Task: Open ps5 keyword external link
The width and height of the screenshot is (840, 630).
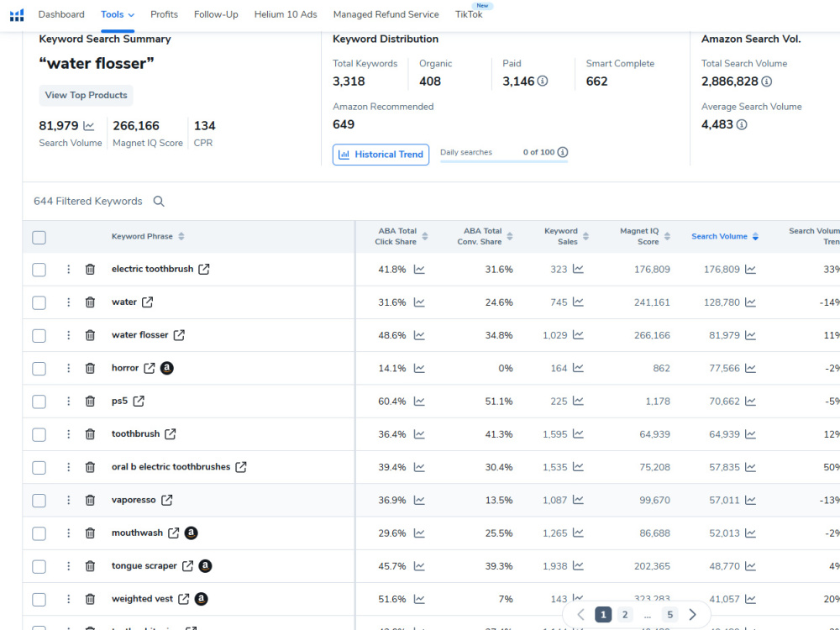Action: click(139, 401)
